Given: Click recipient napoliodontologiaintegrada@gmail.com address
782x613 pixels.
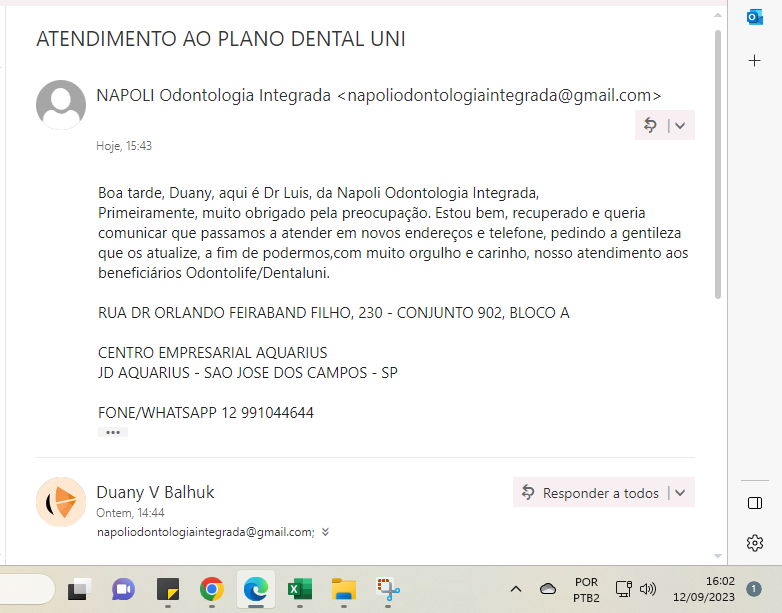Looking at the screenshot, I should coord(205,532).
